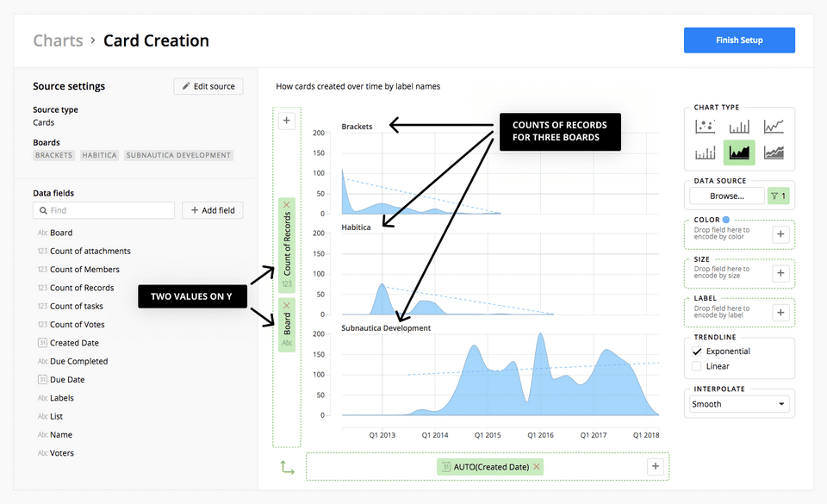
Task: Add a field to Label encoding
Action: pos(780,312)
